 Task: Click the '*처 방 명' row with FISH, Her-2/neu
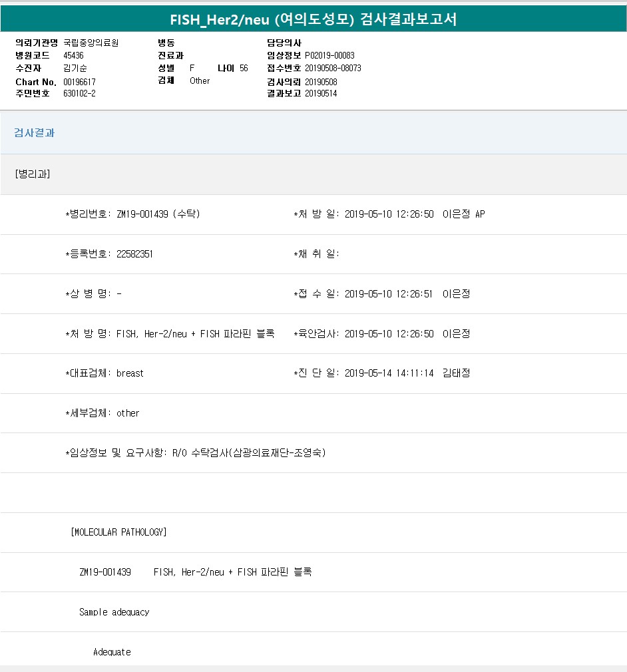point(170,333)
